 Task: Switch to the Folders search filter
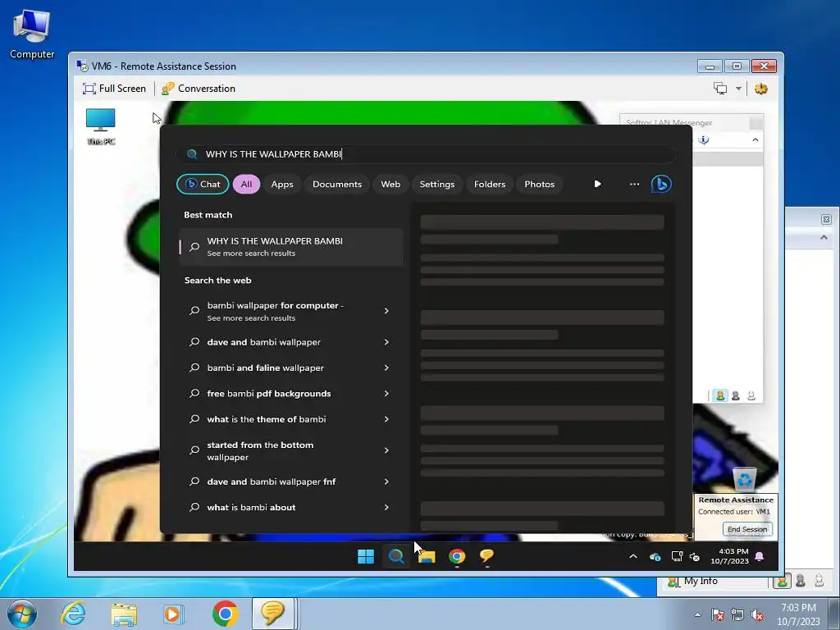(490, 185)
